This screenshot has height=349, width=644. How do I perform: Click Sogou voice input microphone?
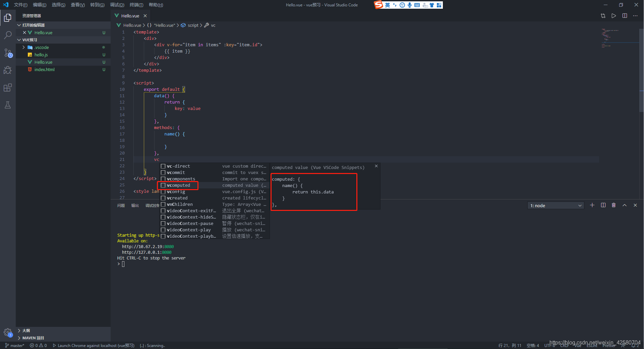point(410,5)
